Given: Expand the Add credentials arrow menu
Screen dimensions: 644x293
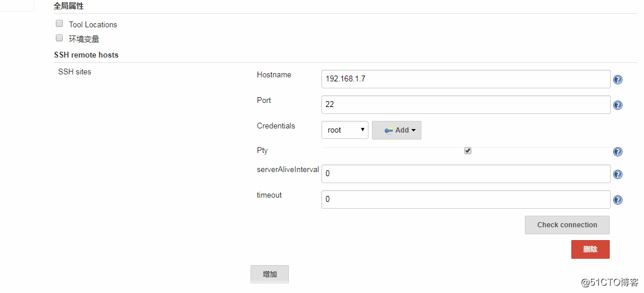Looking at the screenshot, I should (x=413, y=130).
